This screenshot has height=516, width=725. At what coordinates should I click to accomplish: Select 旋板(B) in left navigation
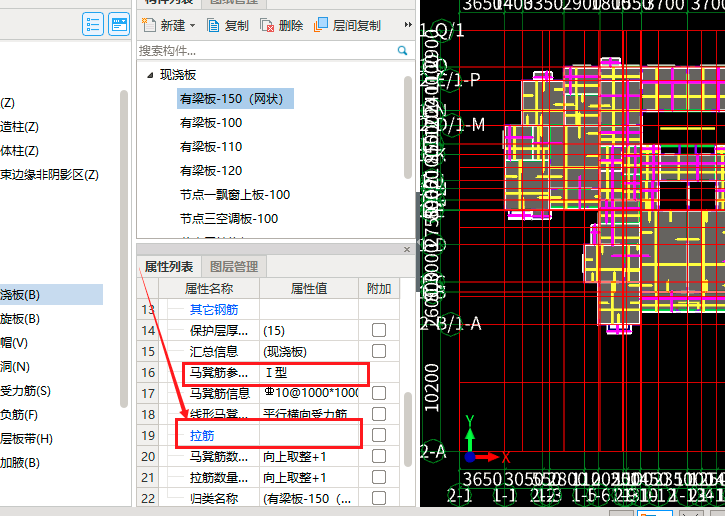pos(20,319)
